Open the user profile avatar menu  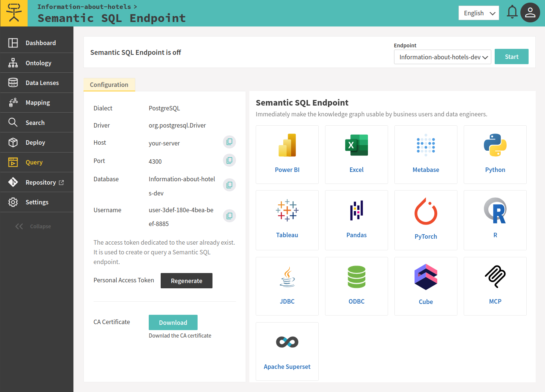530,13
